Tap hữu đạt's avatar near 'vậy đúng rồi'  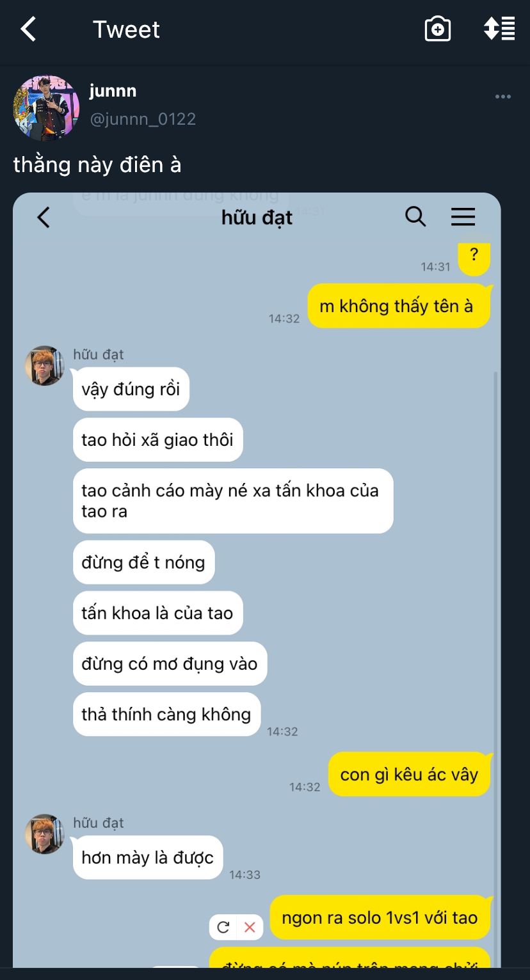pos(45,366)
